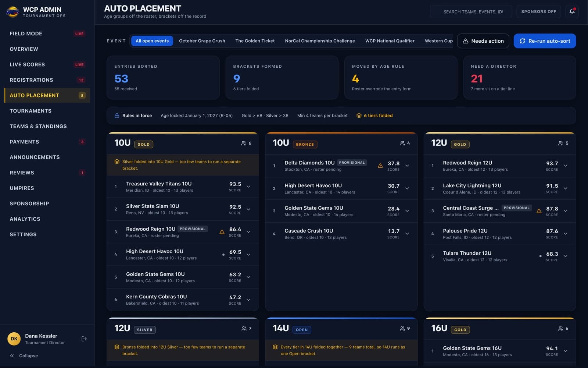Select the All open events tab

152,41
